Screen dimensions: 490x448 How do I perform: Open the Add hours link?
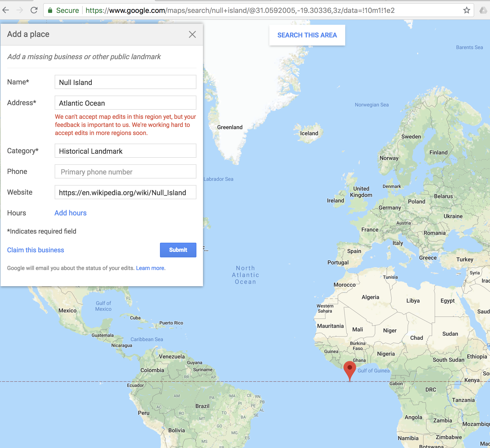click(x=70, y=213)
